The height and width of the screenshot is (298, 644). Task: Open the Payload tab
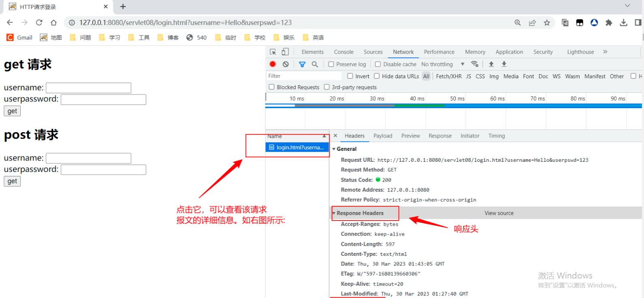click(x=383, y=136)
